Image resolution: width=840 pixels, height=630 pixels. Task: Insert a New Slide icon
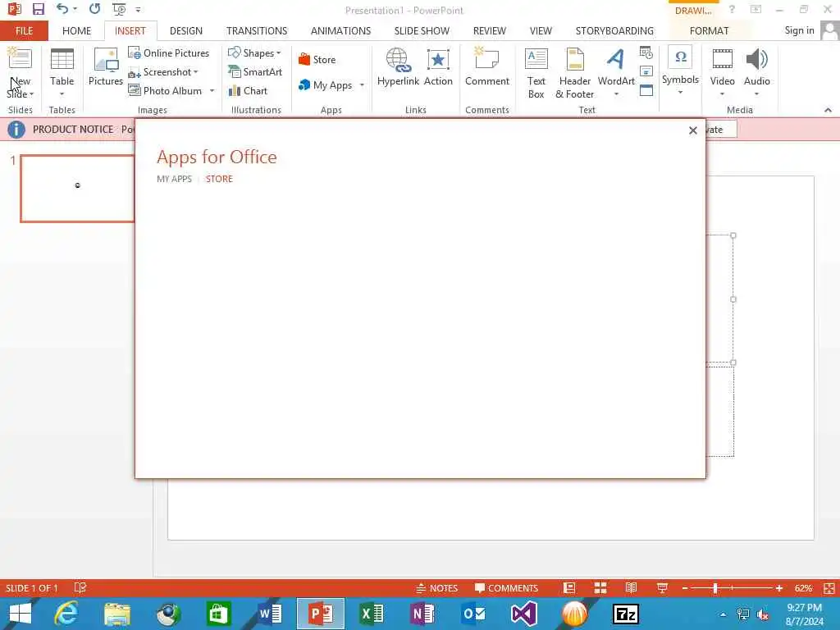tap(20, 59)
